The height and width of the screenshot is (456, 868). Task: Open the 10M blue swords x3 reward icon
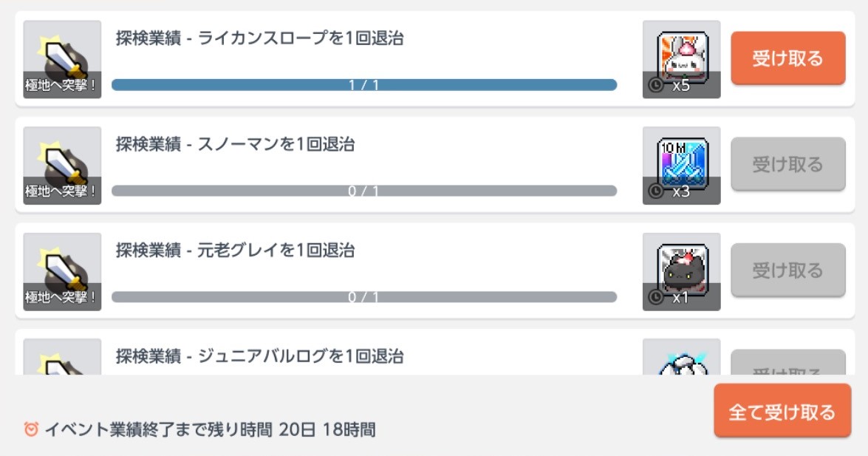point(681,165)
